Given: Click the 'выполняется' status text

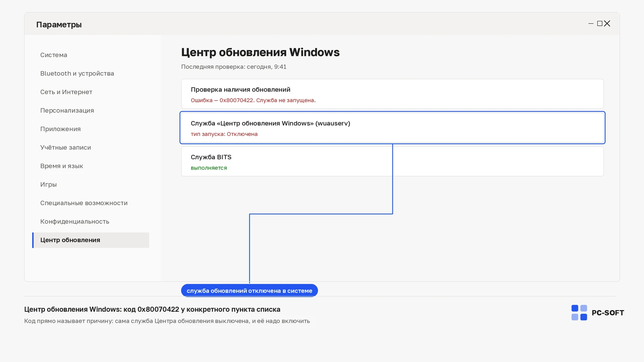Looking at the screenshot, I should (x=209, y=168).
